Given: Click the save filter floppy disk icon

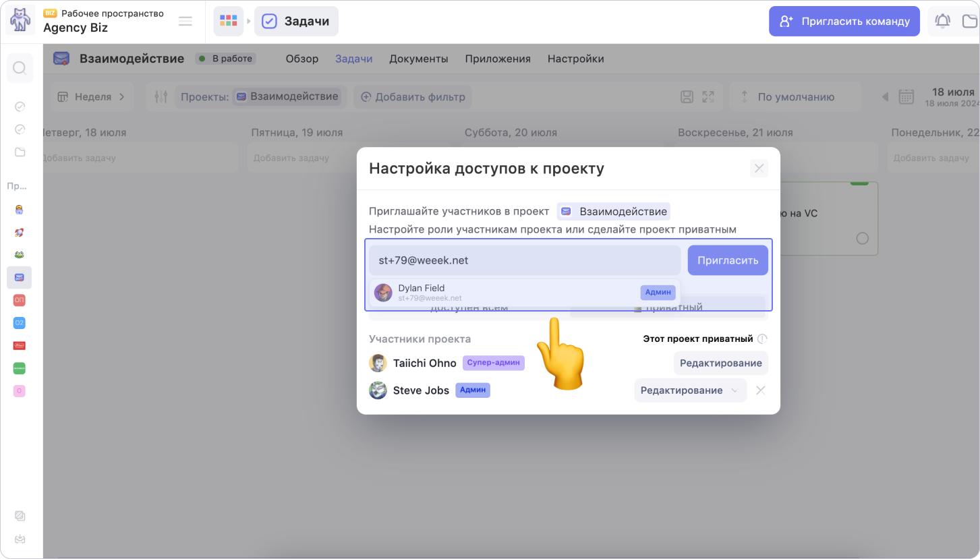Looking at the screenshot, I should pos(687,97).
